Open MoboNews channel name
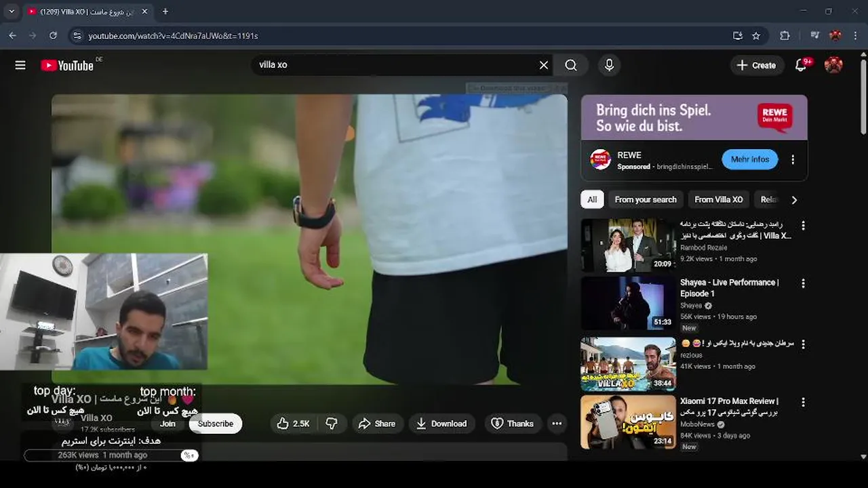The image size is (868, 488). pyautogui.click(x=697, y=424)
